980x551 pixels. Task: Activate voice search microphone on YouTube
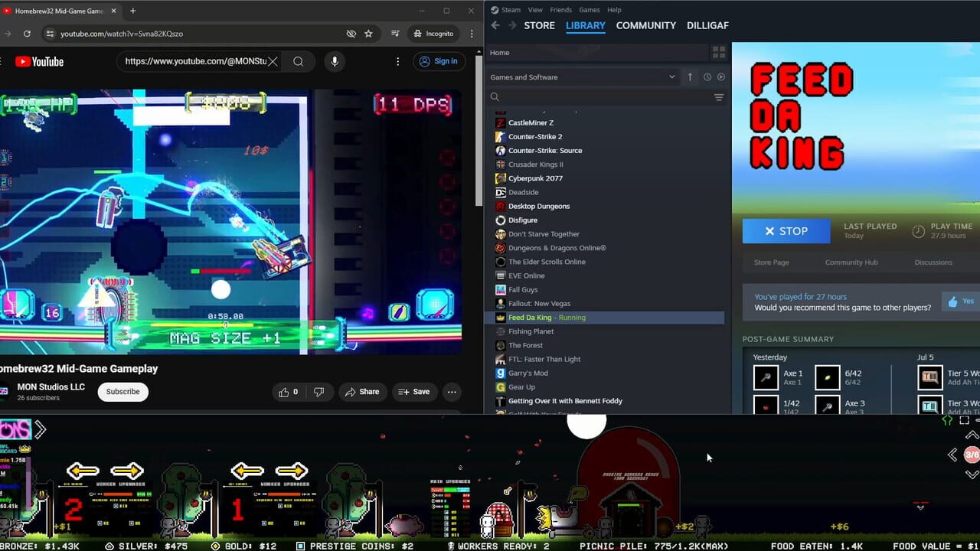(x=335, y=61)
